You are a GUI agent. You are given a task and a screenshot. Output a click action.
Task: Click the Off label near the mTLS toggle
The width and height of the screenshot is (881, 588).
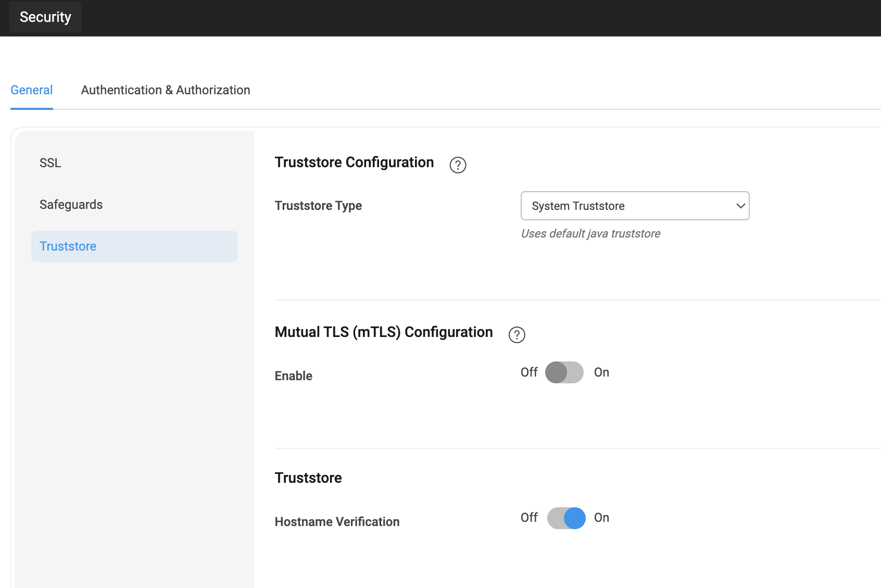[528, 372]
